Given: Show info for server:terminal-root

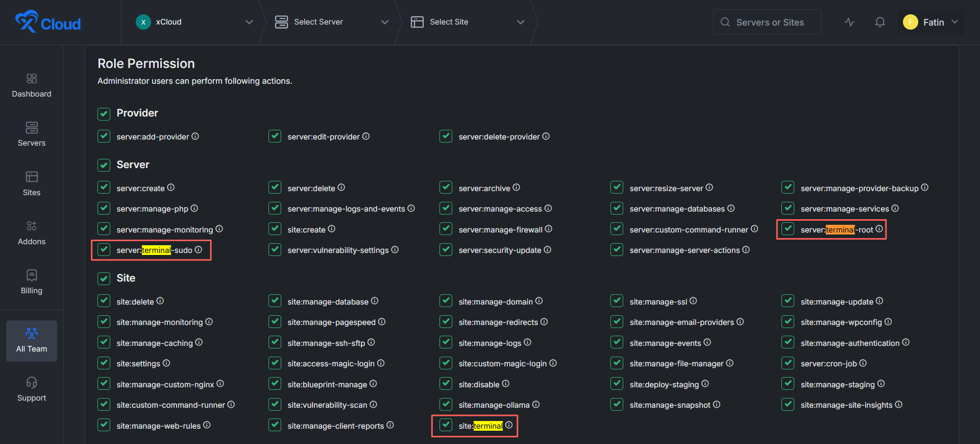Looking at the screenshot, I should (x=879, y=229).
